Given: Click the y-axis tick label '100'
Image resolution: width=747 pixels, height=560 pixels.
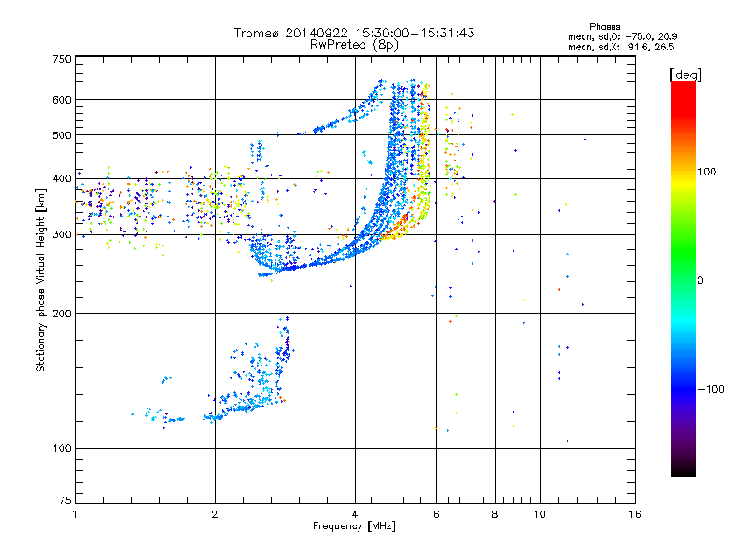Looking at the screenshot, I should (63, 449).
